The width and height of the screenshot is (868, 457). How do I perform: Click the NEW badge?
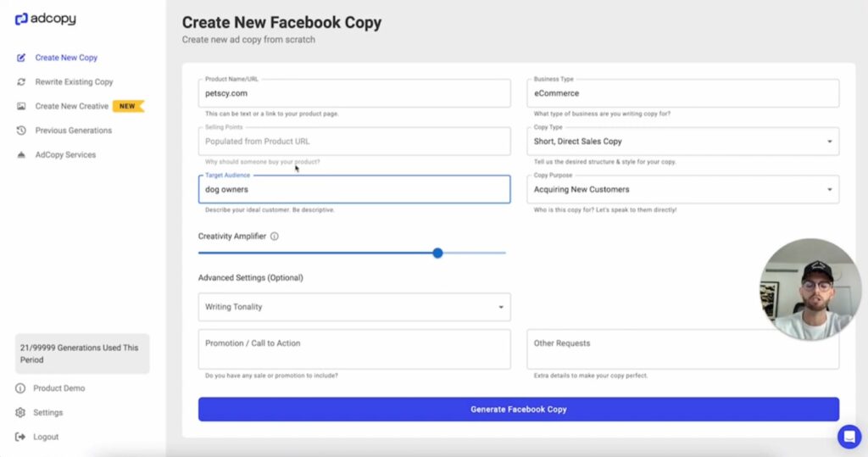click(128, 106)
